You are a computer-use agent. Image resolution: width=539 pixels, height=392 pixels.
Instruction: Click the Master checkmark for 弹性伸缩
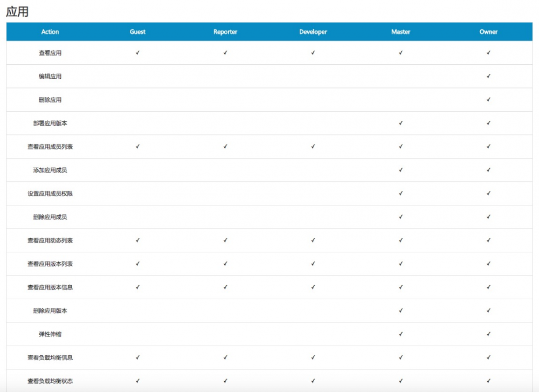400,334
